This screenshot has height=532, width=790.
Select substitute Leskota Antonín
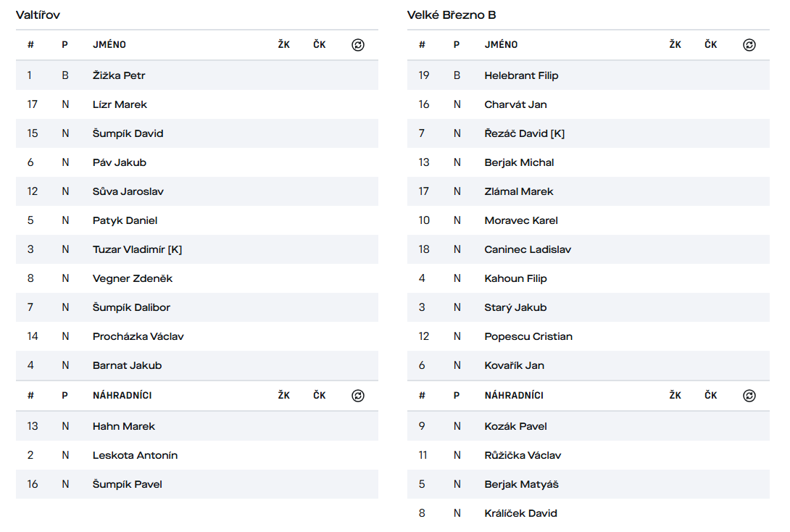pyautogui.click(x=135, y=455)
